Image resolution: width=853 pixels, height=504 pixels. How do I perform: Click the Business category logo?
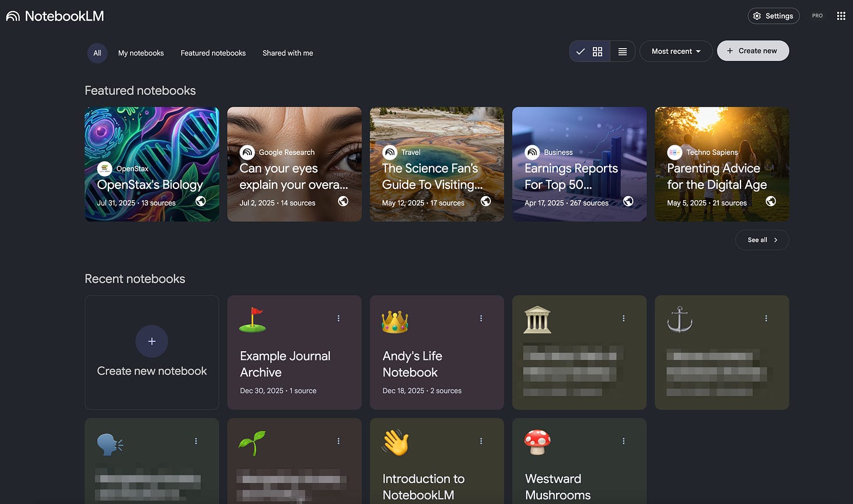532,152
